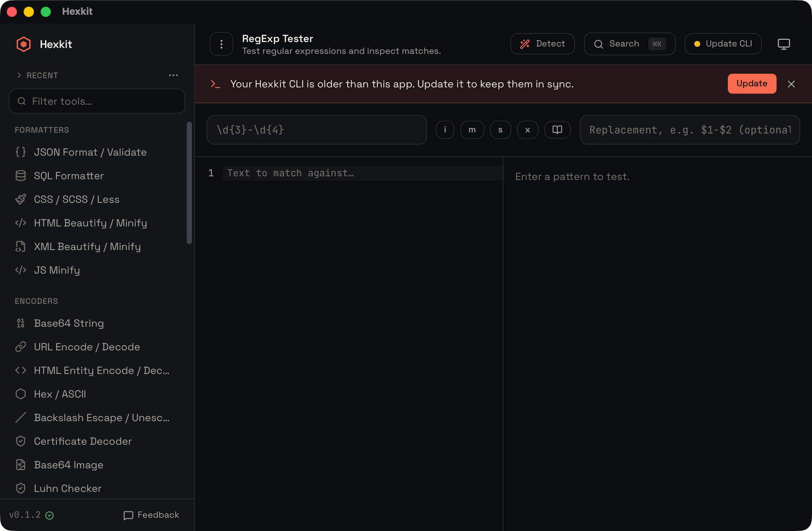Click the regex pattern input field
Viewport: 812px width, 531px height.
pyautogui.click(x=317, y=130)
